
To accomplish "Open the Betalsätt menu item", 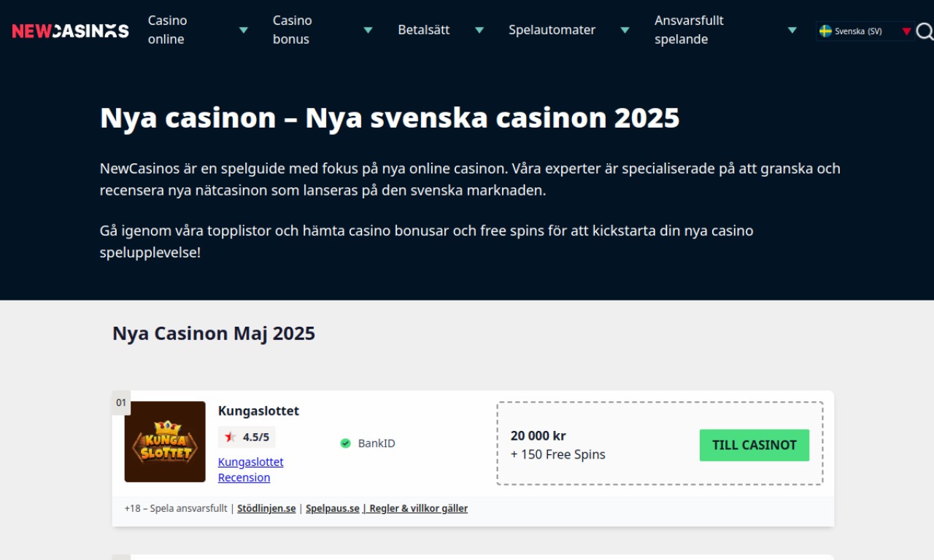I will (x=424, y=30).
